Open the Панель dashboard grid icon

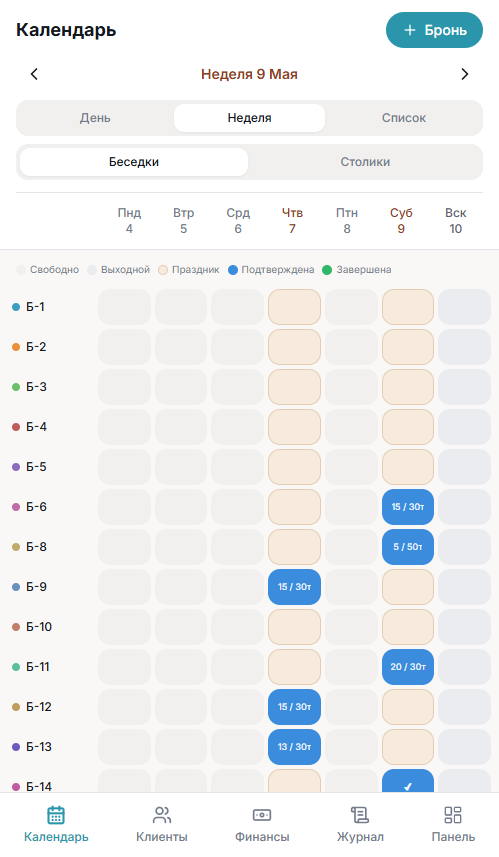click(453, 815)
